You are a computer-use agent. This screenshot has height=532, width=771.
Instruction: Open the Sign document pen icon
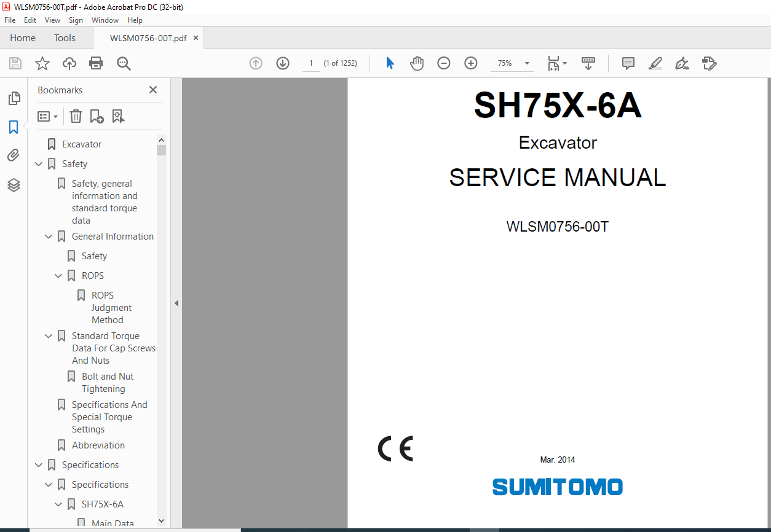tap(682, 63)
